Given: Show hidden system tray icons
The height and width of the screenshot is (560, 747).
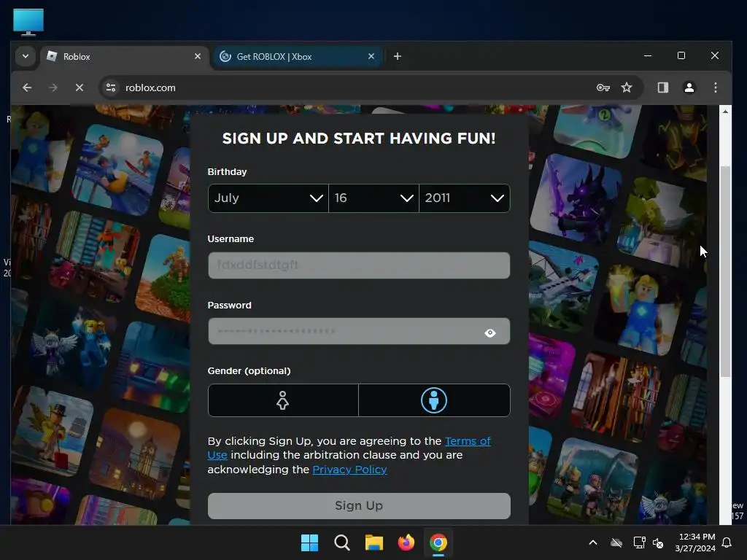Looking at the screenshot, I should [593, 542].
